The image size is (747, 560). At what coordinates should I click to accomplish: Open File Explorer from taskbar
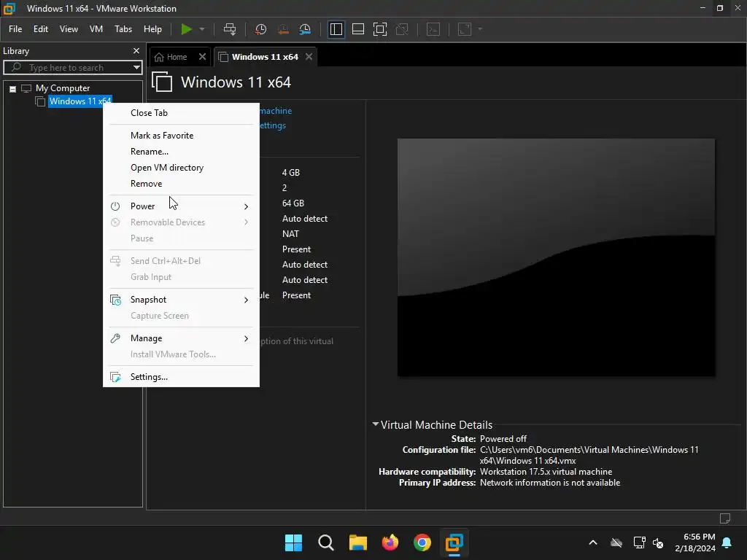click(357, 542)
